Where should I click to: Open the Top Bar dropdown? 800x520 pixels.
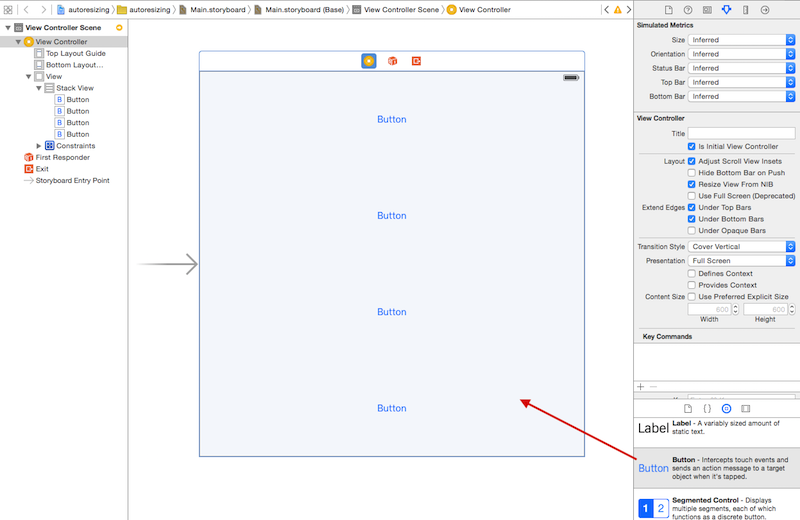click(x=741, y=82)
